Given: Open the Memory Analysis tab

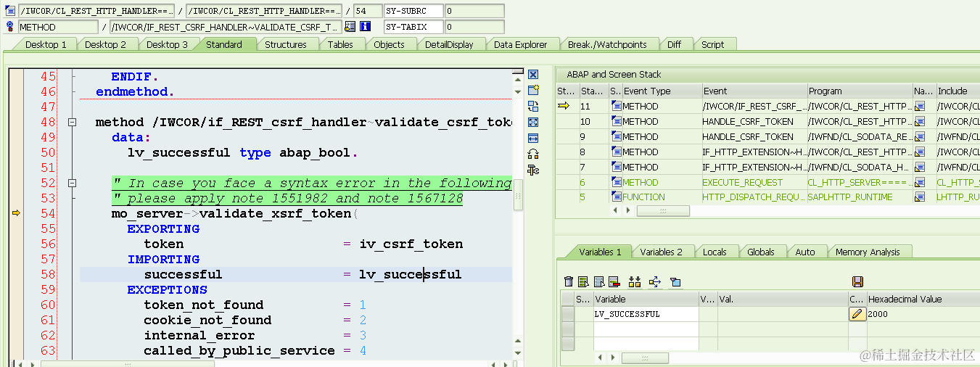Looking at the screenshot, I should 868,252.
